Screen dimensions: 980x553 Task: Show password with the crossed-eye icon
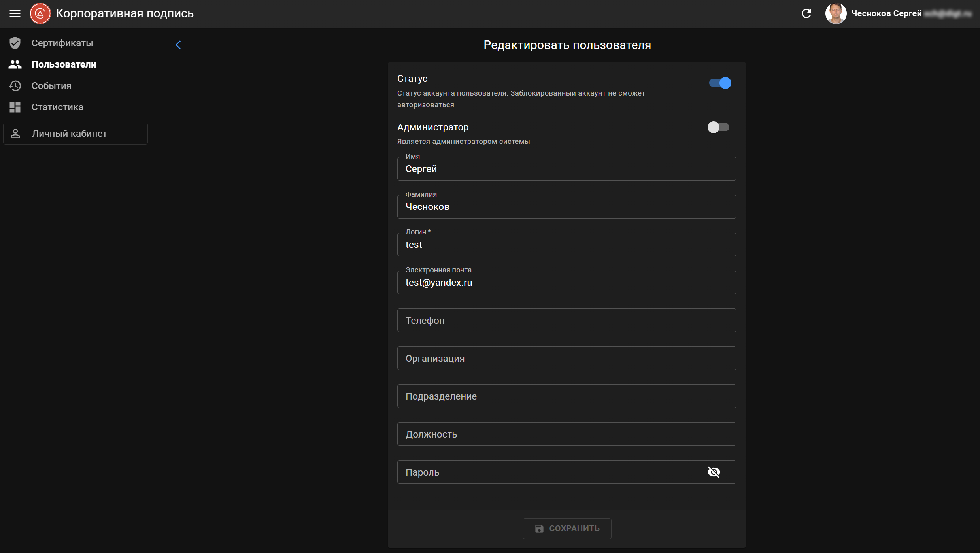[714, 472]
